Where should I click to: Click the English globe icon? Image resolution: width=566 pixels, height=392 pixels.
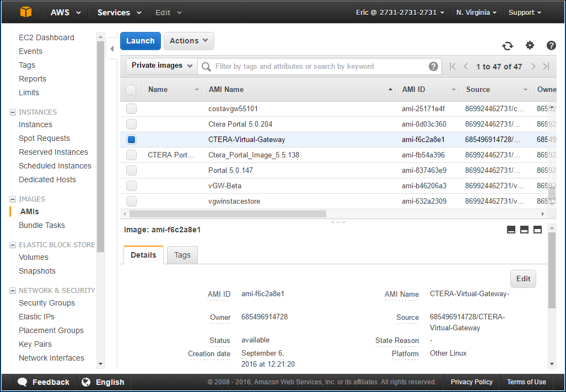(86, 382)
